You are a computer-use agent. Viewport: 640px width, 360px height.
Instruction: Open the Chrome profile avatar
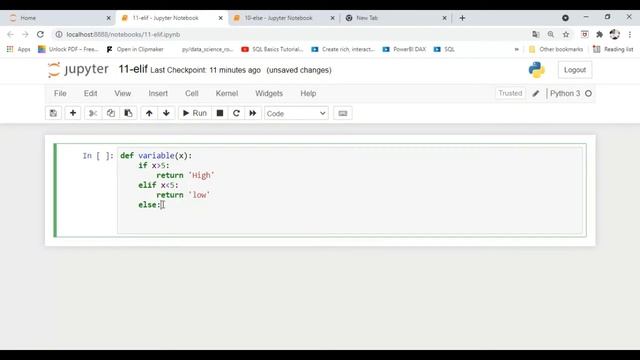(614, 35)
